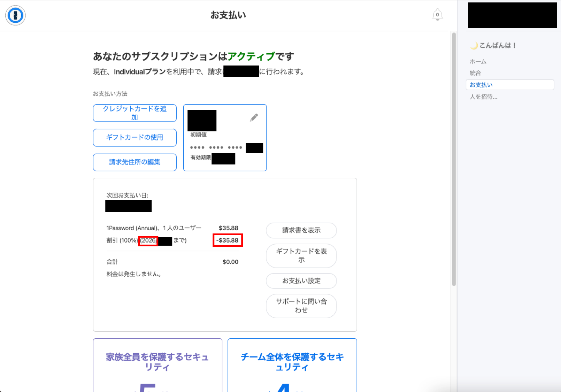The width and height of the screenshot is (561, 392).
Task: Click the pencil edit icon on the card
Action: tap(254, 117)
